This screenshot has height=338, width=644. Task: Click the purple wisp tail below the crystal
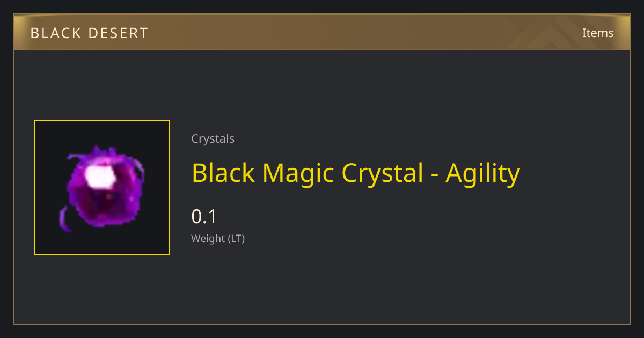tap(64, 219)
